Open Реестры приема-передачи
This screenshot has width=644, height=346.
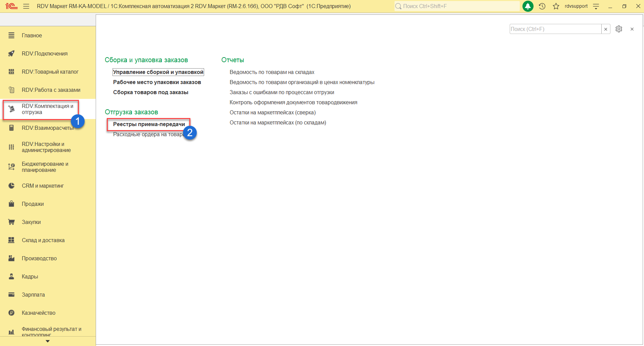coord(149,124)
